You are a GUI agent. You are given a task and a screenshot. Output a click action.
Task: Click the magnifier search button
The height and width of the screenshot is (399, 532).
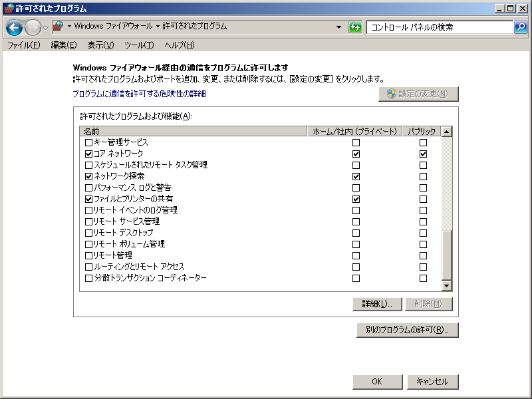[521, 27]
